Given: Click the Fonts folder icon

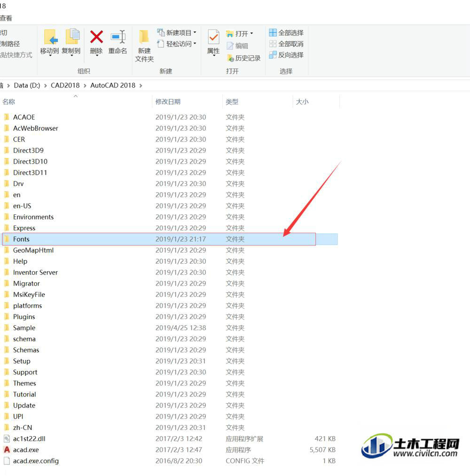Looking at the screenshot, I should click(7, 239).
